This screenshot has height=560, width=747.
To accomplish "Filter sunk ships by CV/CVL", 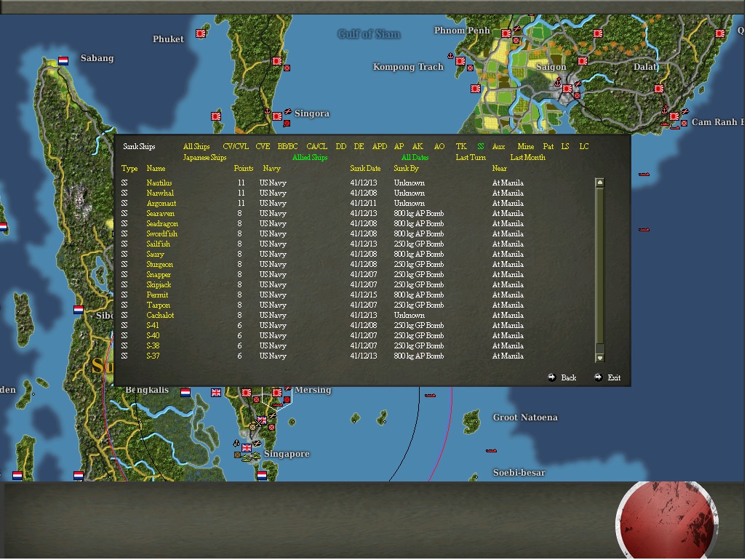I will (236, 147).
